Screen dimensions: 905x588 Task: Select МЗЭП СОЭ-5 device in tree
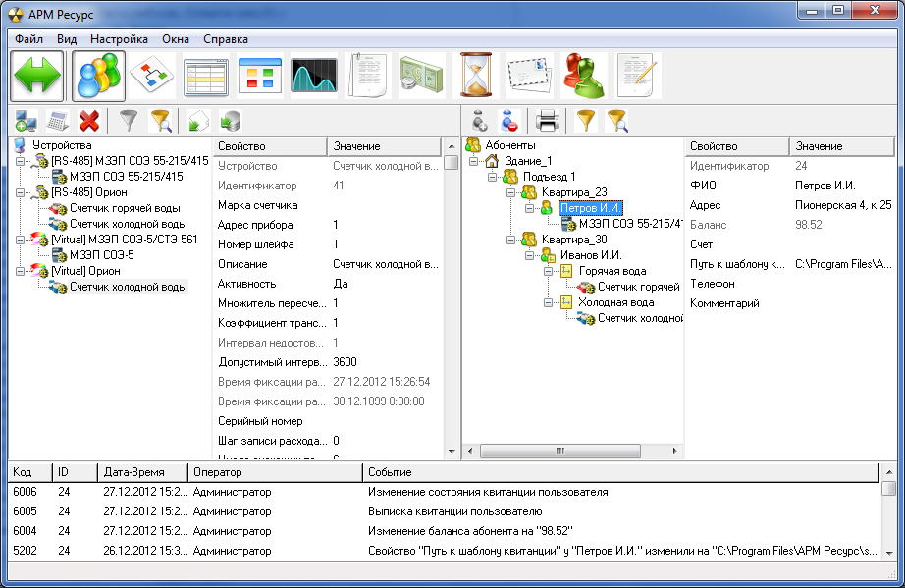[101, 255]
